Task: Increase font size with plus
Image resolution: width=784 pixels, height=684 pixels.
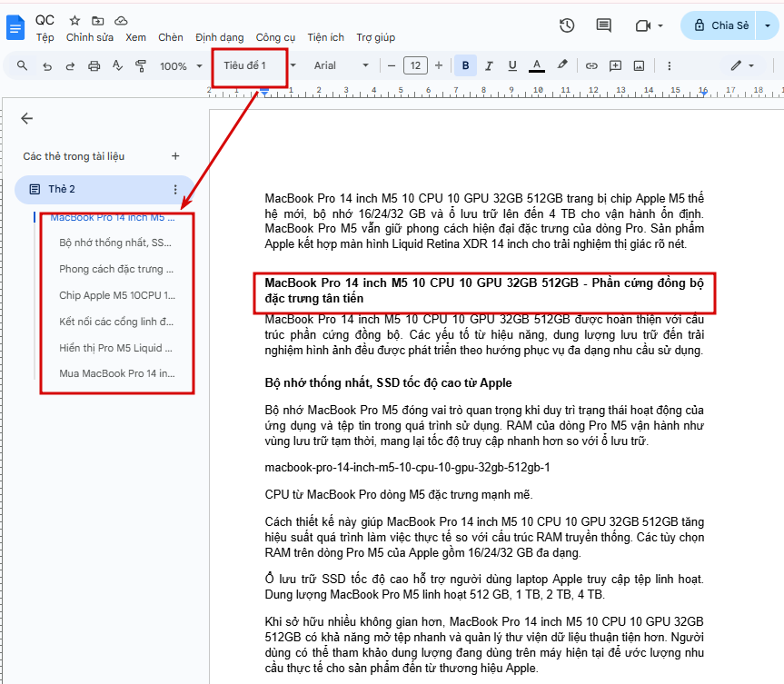Action: (439, 65)
